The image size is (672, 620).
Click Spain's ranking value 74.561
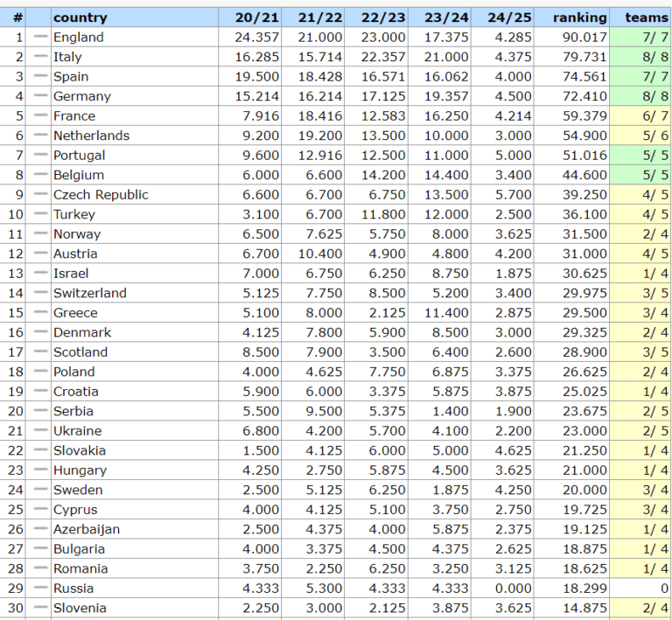coord(582,76)
